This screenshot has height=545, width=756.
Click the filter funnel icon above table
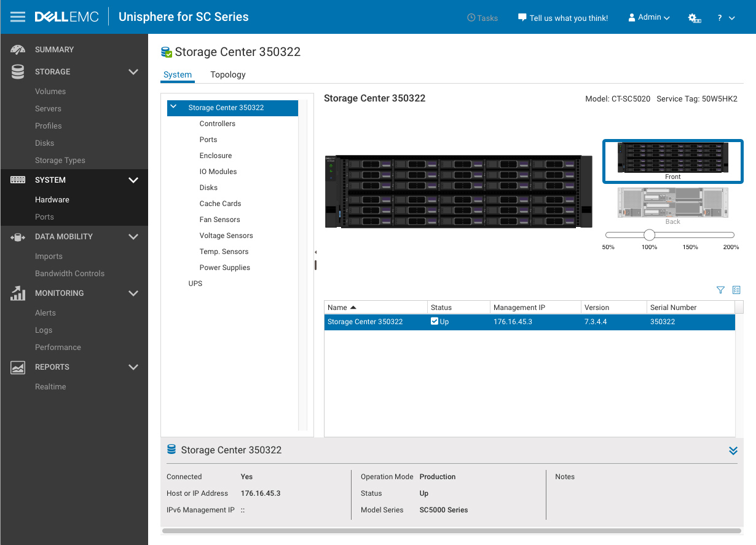[x=720, y=290]
